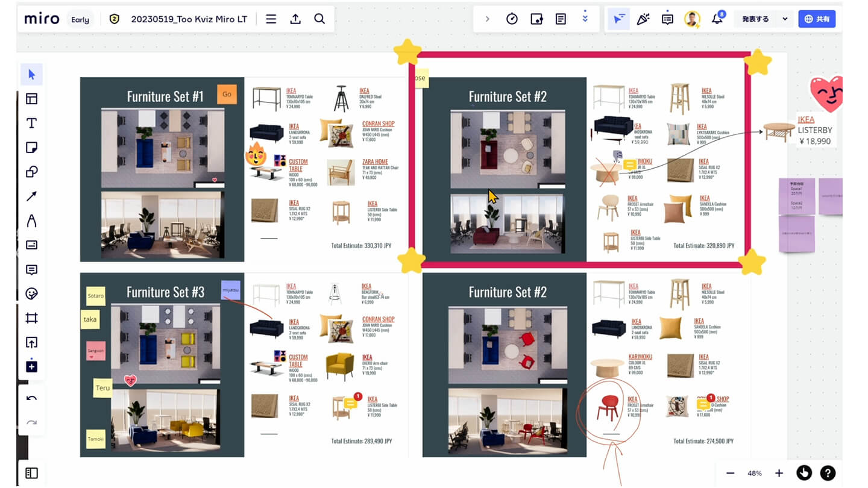Select the cursor Select tool
868x488 pixels.
pyautogui.click(x=32, y=75)
